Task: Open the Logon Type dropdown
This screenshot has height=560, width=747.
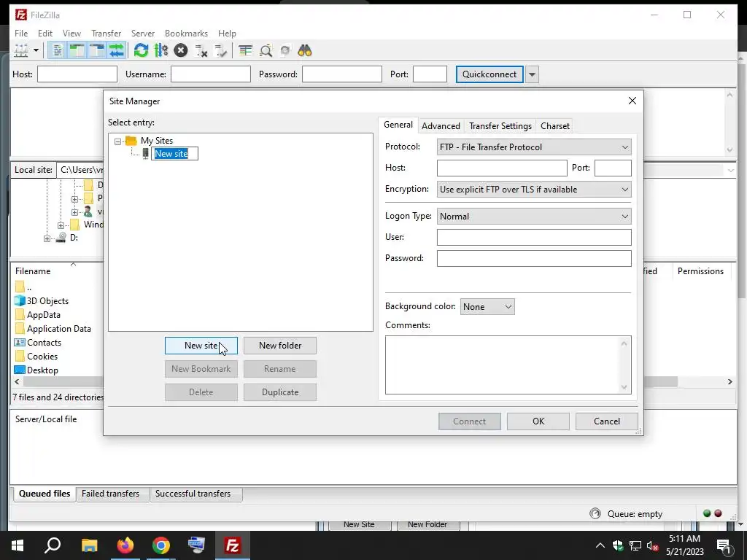Action: point(534,216)
